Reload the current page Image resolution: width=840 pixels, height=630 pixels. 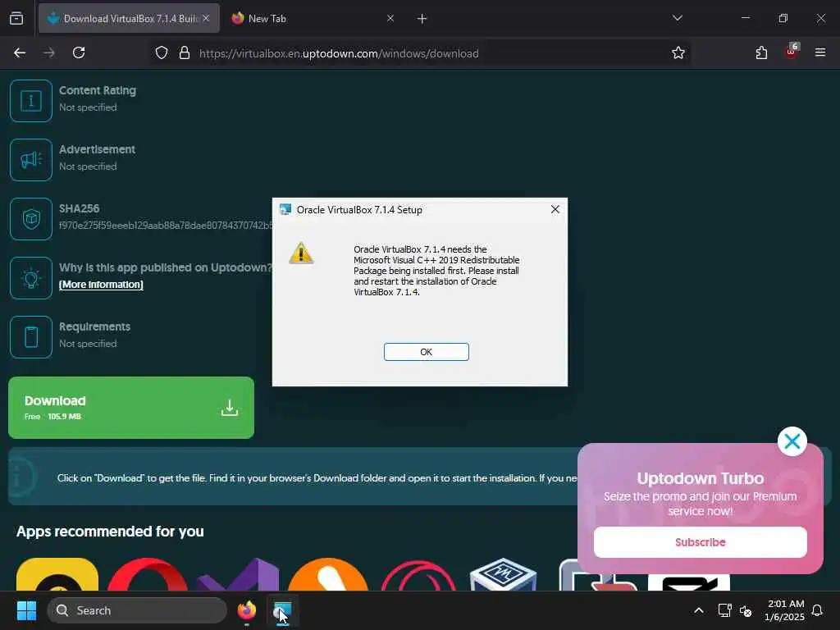coord(79,52)
